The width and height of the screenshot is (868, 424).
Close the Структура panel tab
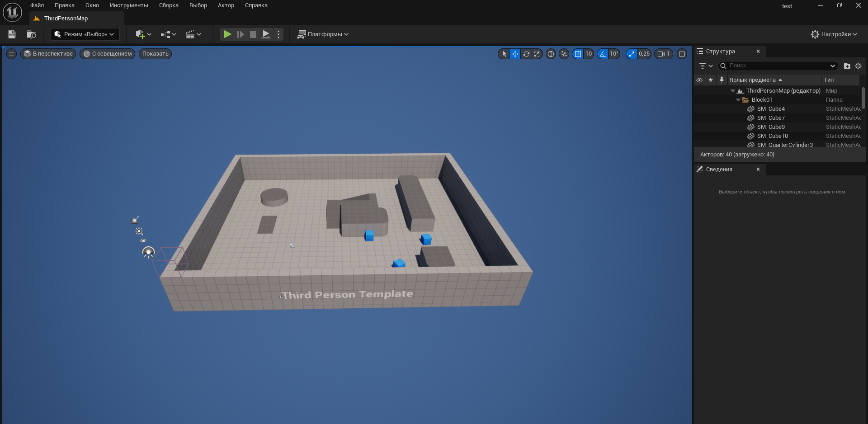(x=758, y=52)
